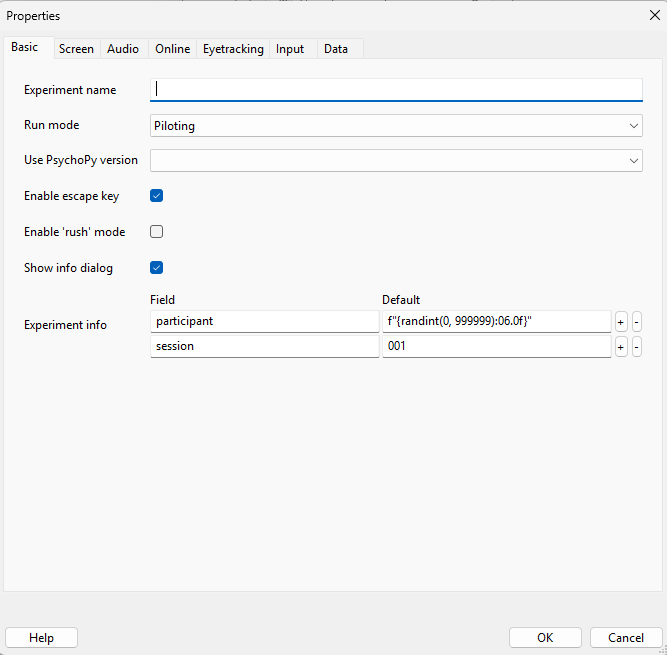This screenshot has width=667, height=655.
Task: Switch to the Basic tab
Action: coord(29,47)
